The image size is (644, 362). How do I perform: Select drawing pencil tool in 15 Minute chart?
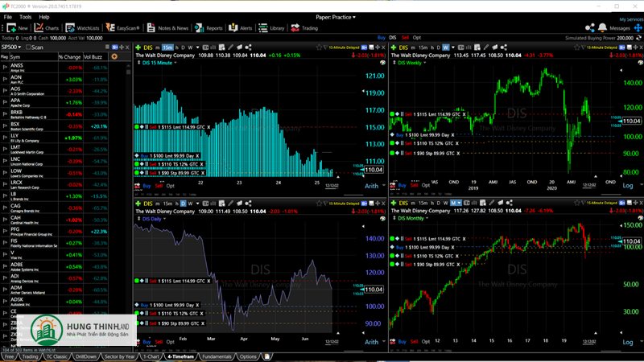click(231, 47)
